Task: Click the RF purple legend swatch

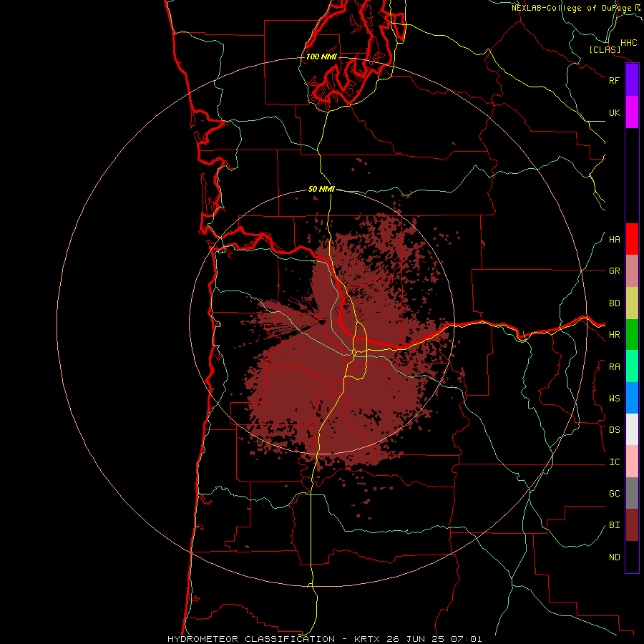Action: click(x=632, y=80)
